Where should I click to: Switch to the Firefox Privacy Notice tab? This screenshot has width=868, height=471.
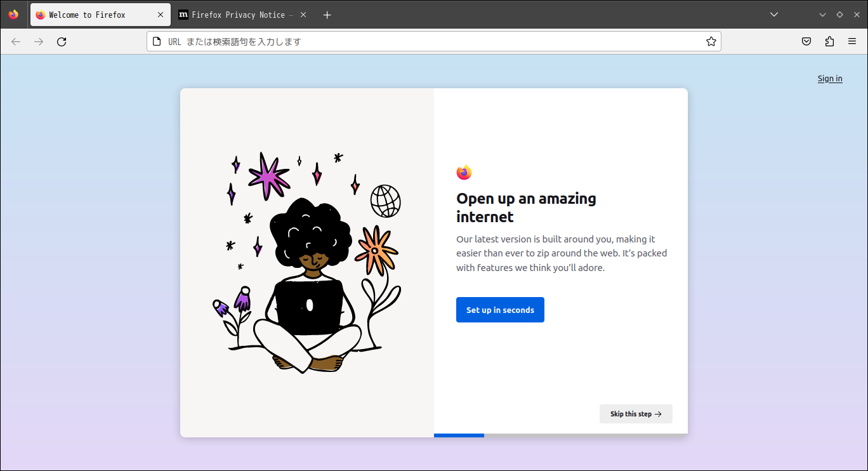coord(235,14)
